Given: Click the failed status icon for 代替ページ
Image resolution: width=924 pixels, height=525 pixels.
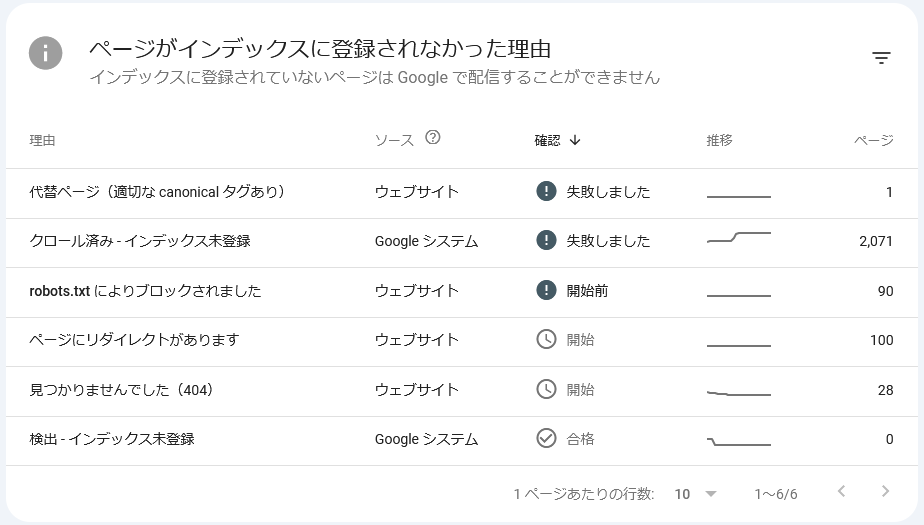Looking at the screenshot, I should coord(546,191).
